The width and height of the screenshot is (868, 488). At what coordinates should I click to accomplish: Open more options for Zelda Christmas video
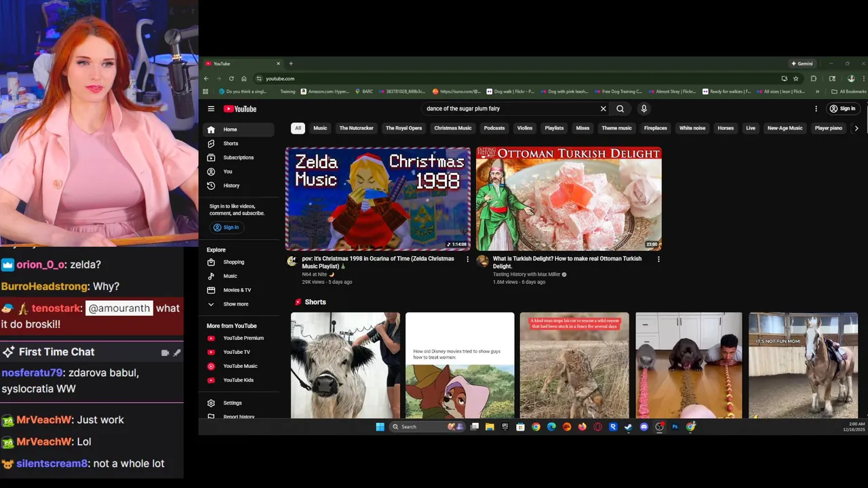[467, 259]
